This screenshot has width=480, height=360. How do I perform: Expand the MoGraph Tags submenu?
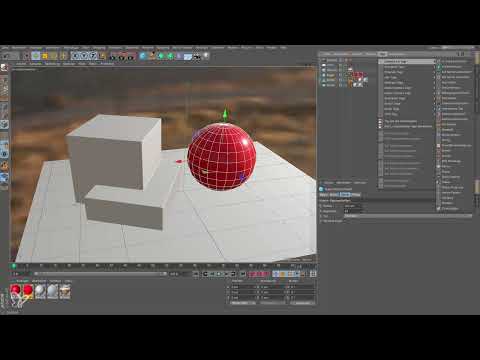pyautogui.click(x=408, y=83)
